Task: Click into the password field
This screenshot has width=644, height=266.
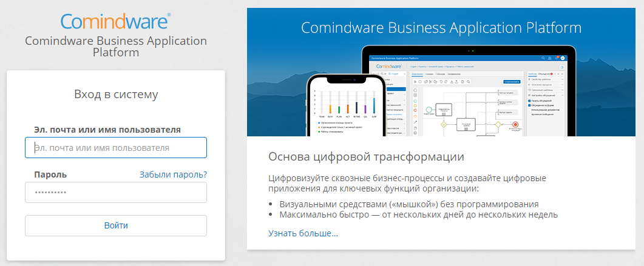Action: [116, 193]
